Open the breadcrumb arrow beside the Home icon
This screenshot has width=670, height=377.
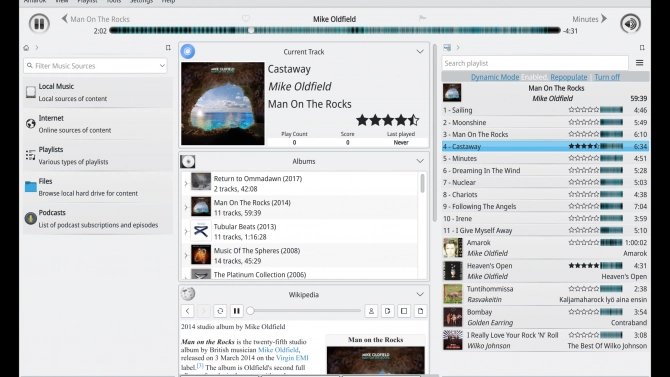(37, 48)
